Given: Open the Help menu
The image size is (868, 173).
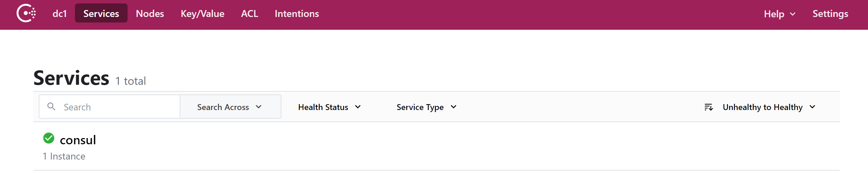Looking at the screenshot, I should point(774,14).
